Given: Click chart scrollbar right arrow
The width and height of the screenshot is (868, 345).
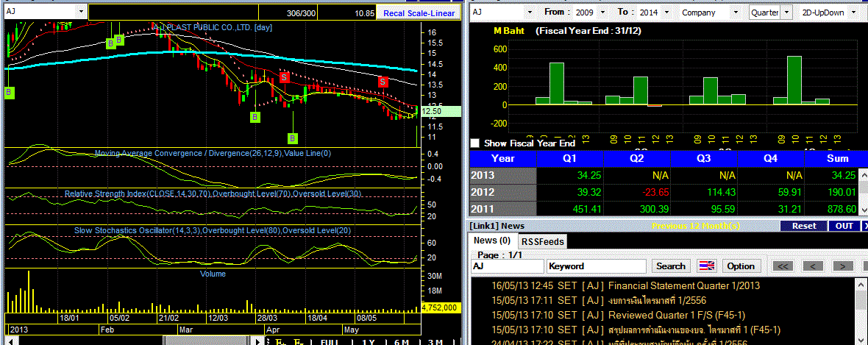Looking at the screenshot, I should pyautogui.click(x=256, y=341).
